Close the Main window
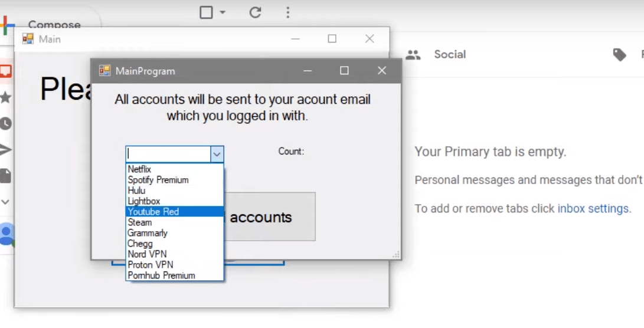The height and width of the screenshot is (328, 644). click(370, 39)
